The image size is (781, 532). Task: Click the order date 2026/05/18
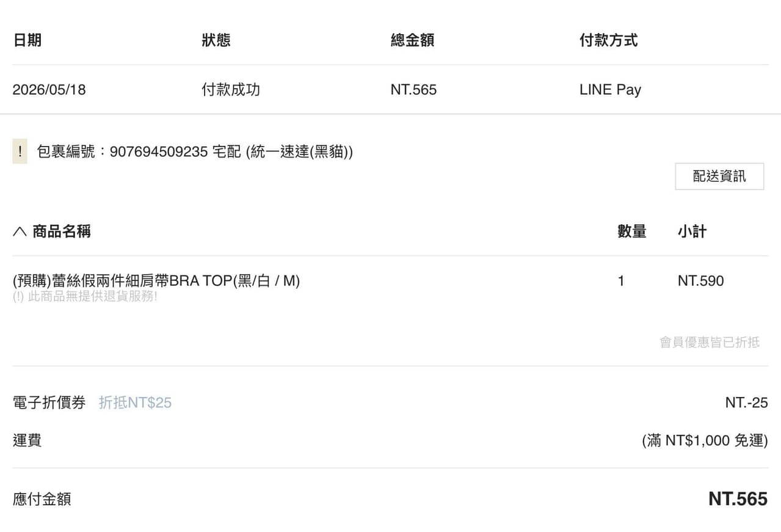pos(49,90)
